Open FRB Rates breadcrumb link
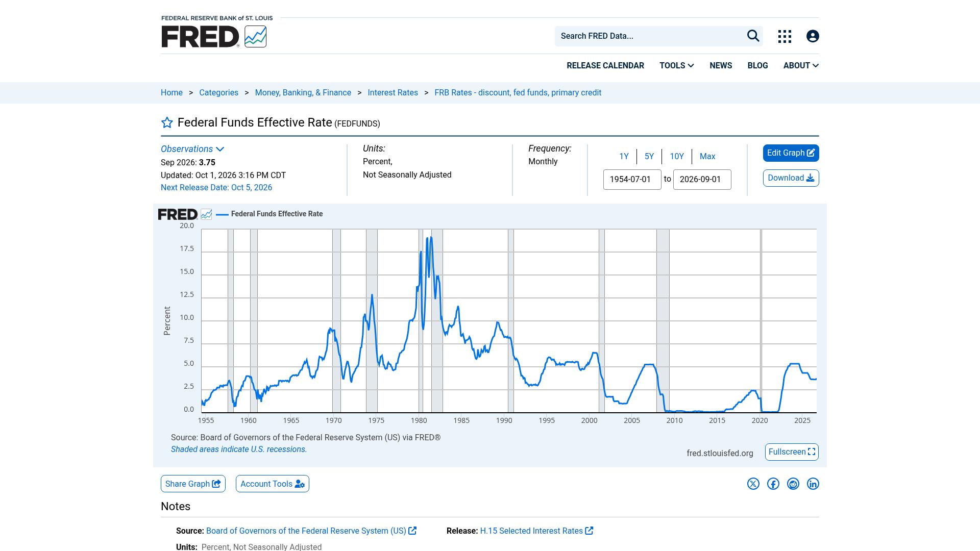This screenshot has width=980, height=551. coord(518,93)
